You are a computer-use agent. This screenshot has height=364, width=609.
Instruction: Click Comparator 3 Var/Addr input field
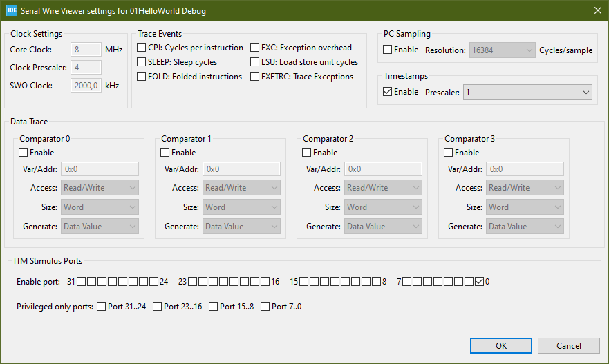(525, 169)
